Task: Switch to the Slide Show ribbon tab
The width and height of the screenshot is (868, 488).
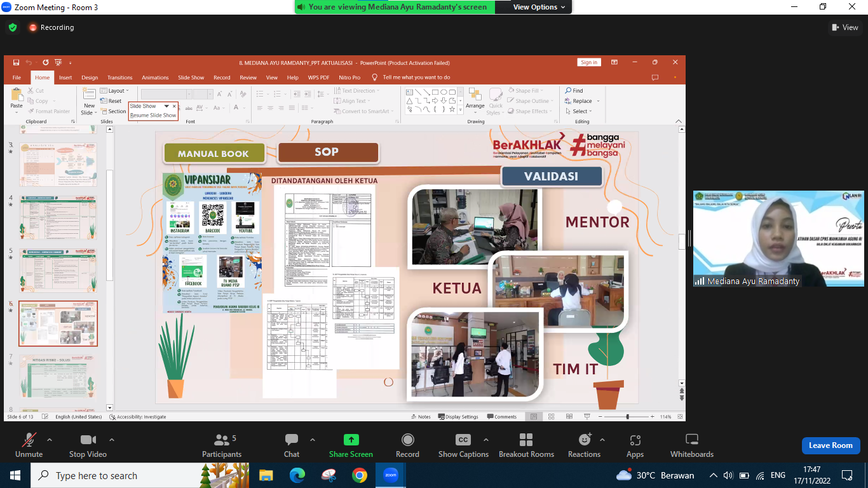Action: click(191, 78)
